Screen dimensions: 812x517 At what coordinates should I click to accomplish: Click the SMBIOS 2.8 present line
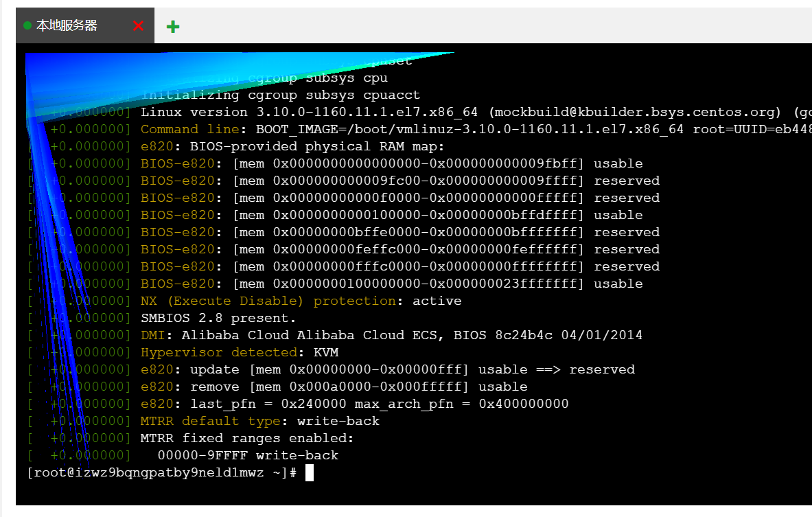pos(218,318)
